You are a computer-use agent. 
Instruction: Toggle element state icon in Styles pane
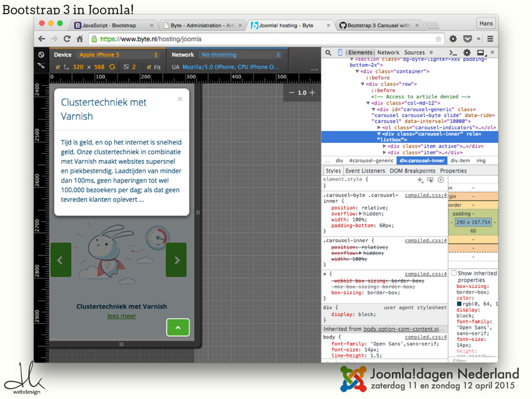click(x=430, y=180)
